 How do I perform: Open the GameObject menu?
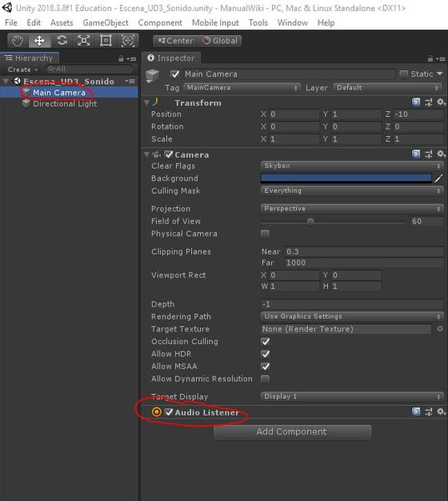point(105,23)
